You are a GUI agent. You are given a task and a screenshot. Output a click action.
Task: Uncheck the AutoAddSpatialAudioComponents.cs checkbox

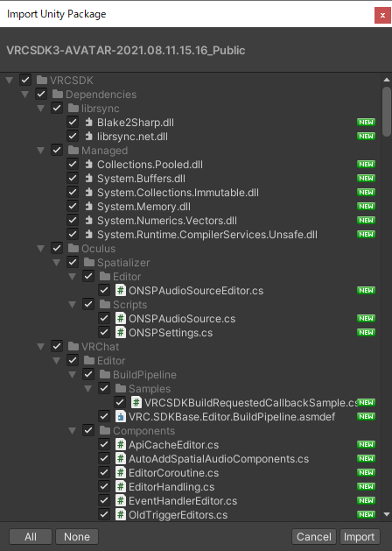pyautogui.click(x=104, y=458)
